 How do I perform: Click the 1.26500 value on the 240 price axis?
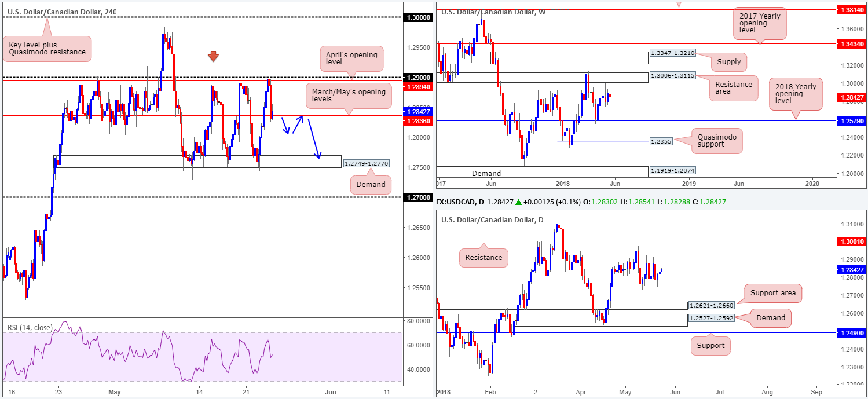(418, 228)
